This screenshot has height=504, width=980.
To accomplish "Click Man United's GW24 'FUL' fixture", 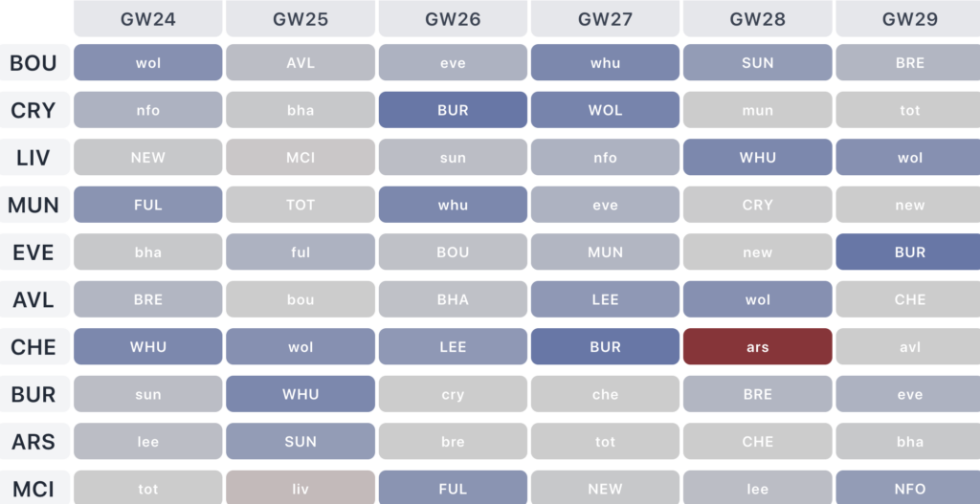I will (x=148, y=205).
